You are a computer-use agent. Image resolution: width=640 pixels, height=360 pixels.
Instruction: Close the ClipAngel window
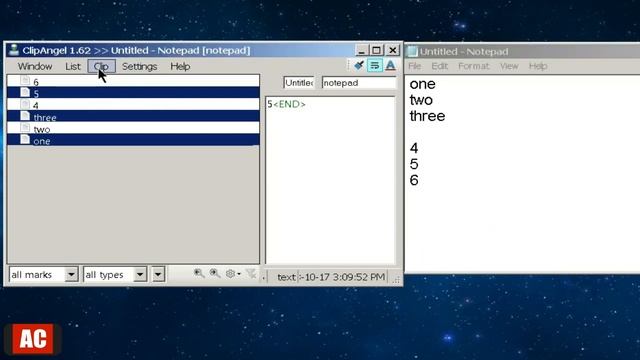(x=393, y=50)
